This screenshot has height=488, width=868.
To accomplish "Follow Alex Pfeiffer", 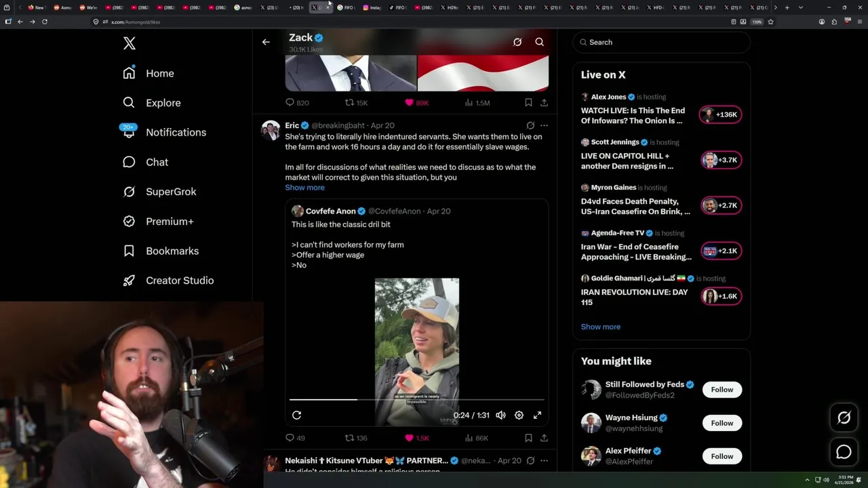I will 722,456.
